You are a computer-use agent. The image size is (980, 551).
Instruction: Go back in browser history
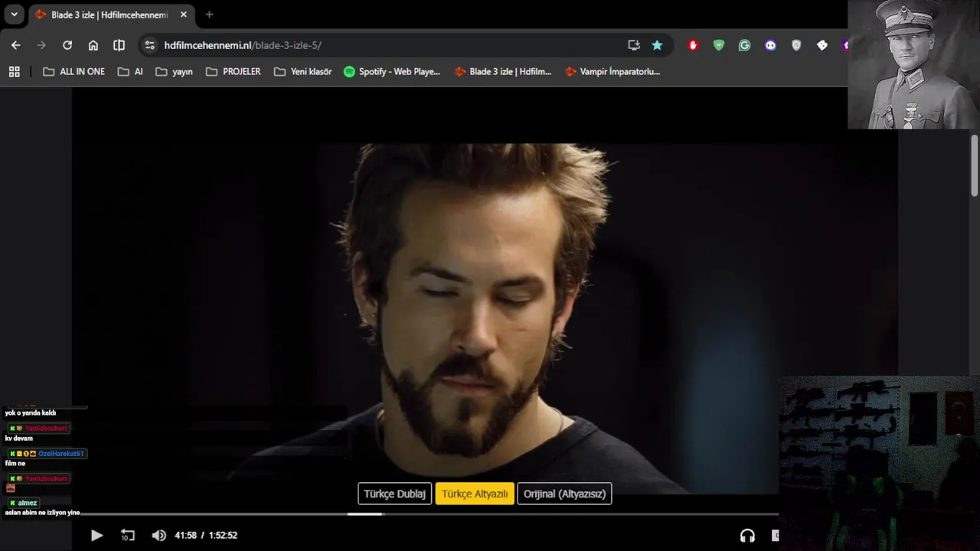click(15, 45)
